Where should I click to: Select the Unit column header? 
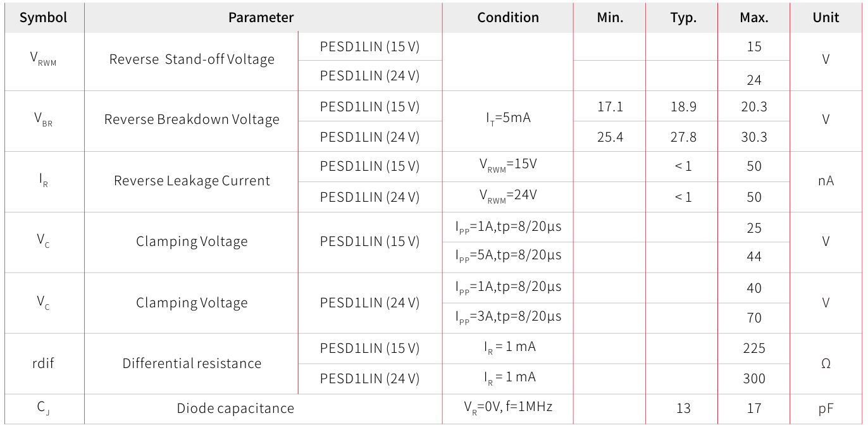point(826,18)
